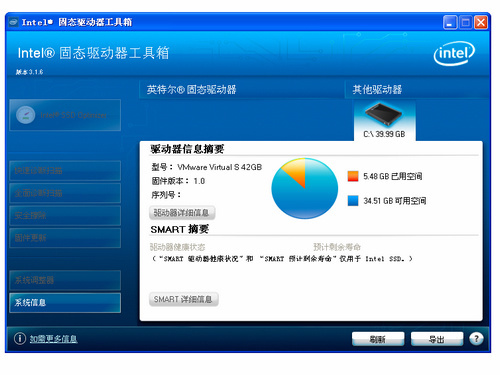Viewport: 500px width, 375px height.
Task: Click the Intel logo
Action: click(x=454, y=53)
